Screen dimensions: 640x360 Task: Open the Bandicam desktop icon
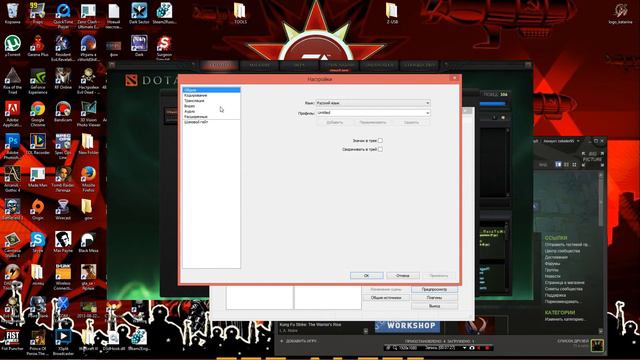[63, 111]
